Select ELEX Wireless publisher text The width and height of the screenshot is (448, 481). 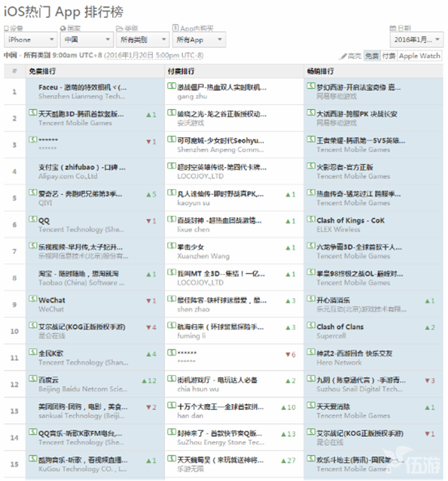338,229
